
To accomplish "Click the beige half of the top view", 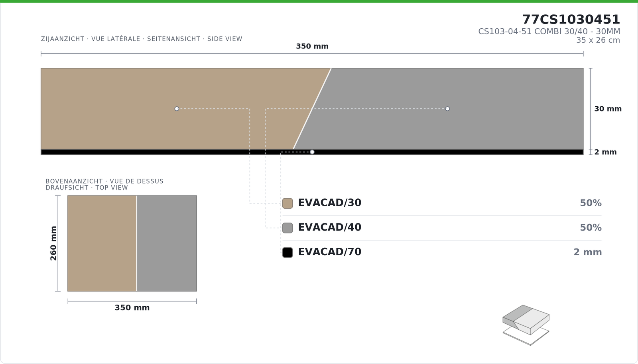I will point(102,243).
